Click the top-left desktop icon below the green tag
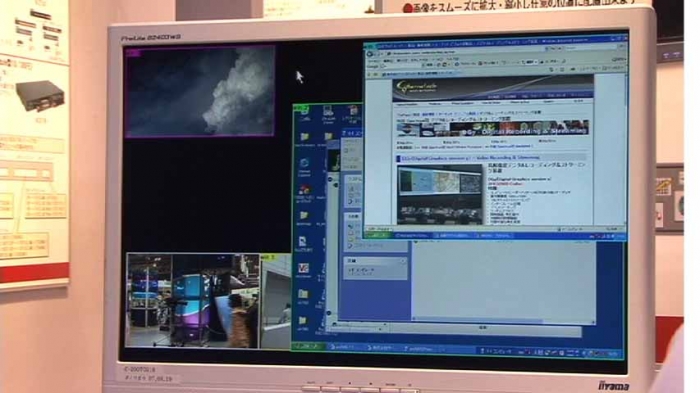 [x=305, y=114]
